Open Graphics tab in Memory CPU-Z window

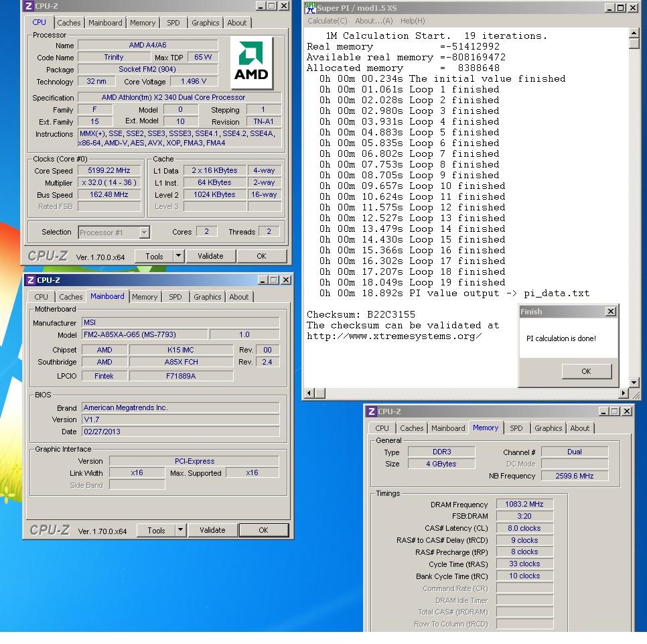(x=549, y=428)
